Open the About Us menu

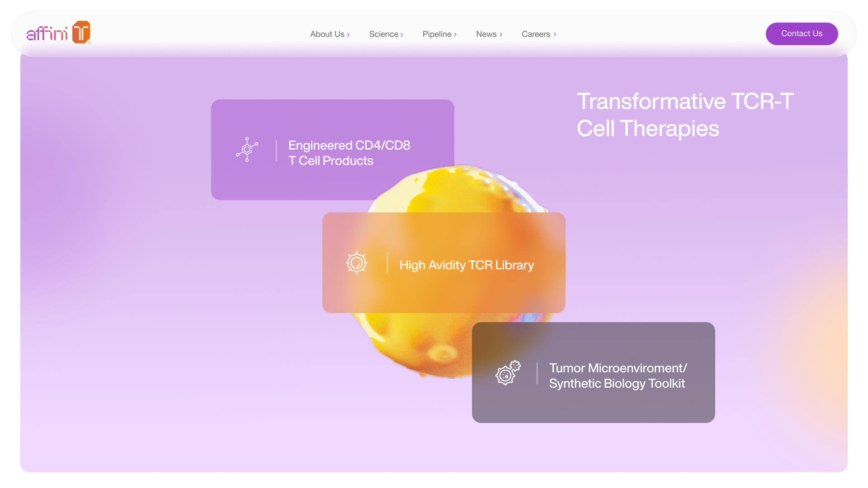click(x=327, y=34)
